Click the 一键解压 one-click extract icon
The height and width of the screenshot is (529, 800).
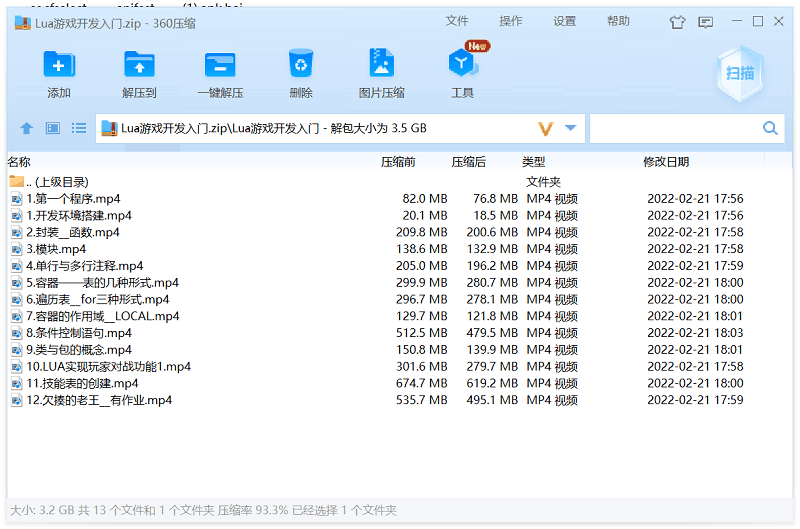[x=220, y=65]
